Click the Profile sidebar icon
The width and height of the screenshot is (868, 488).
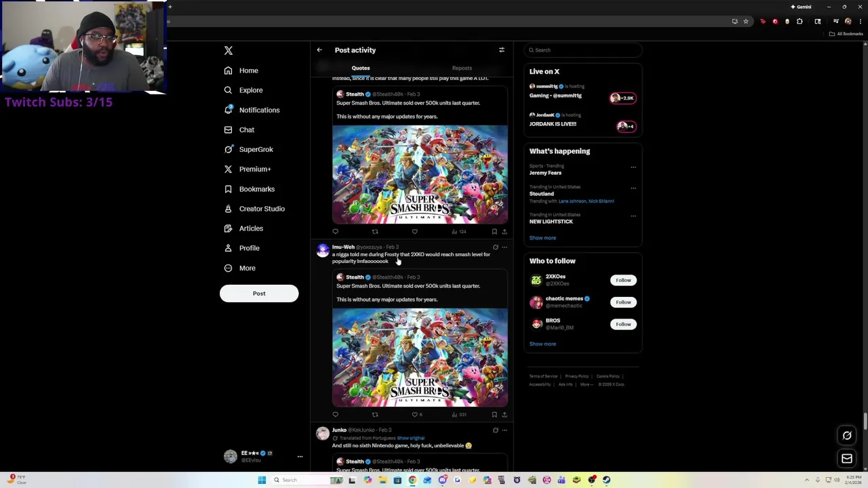pos(228,248)
